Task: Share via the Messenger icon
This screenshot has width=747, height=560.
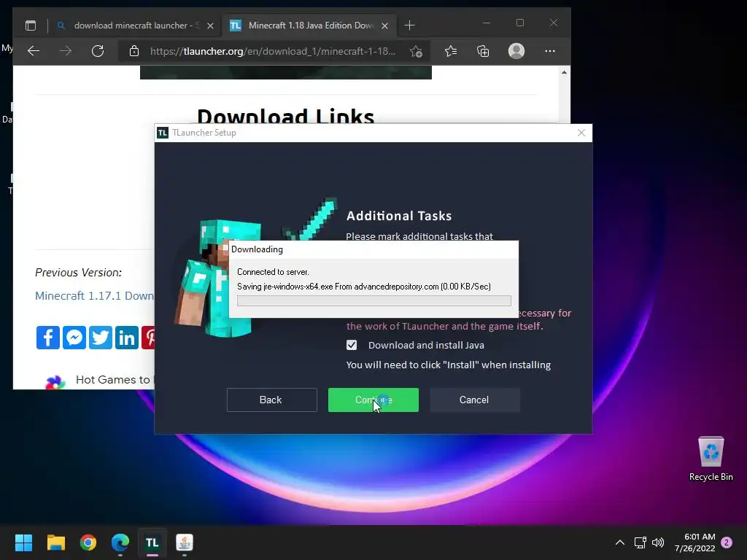Action: click(74, 338)
